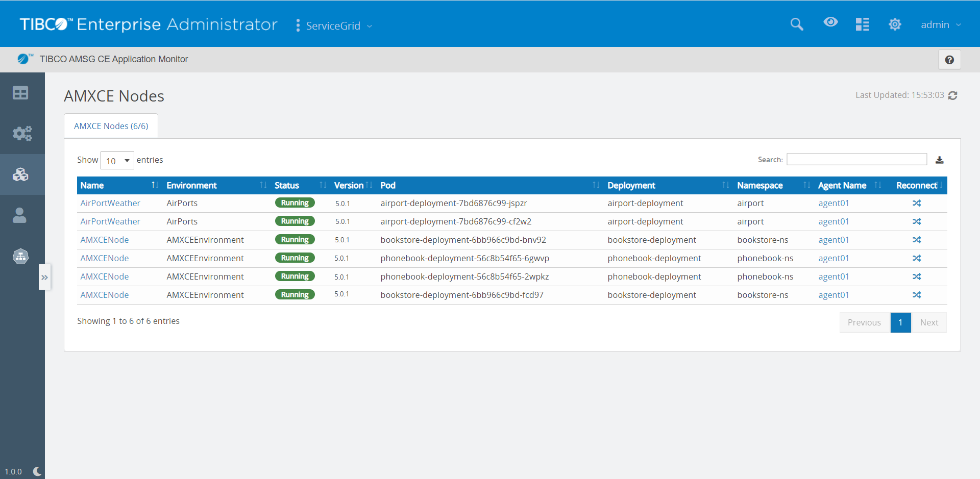The image size is (980, 479).
Task: Download table data via export icon
Action: [939, 160]
